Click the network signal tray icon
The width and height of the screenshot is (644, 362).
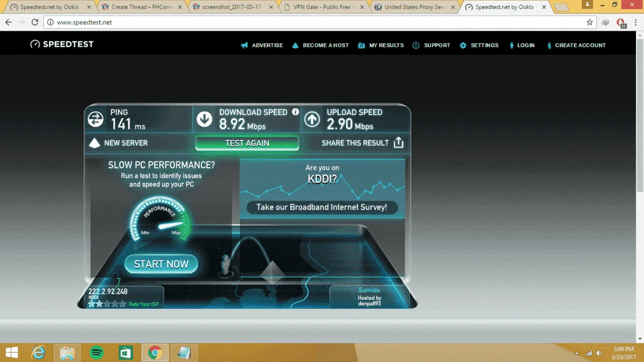tap(588, 353)
